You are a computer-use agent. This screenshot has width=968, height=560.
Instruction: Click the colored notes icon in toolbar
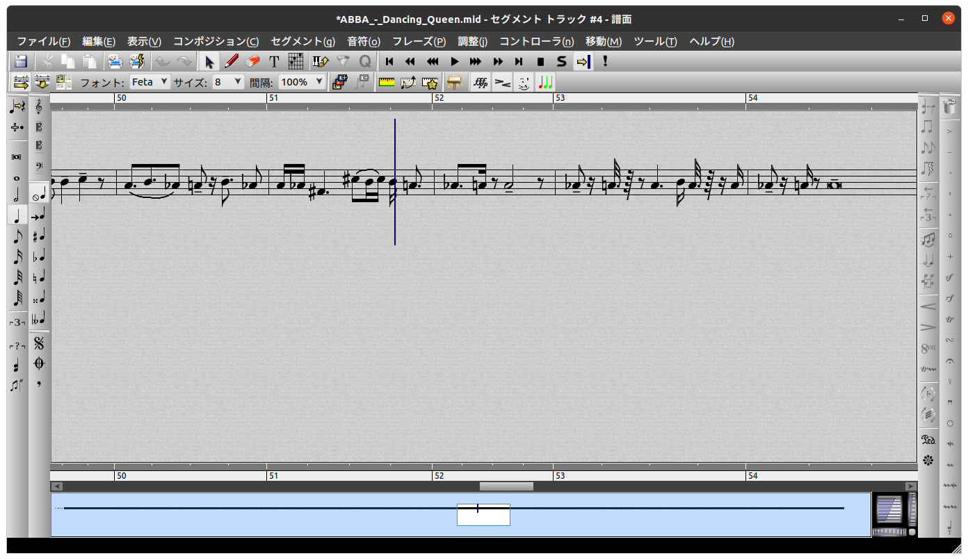point(546,82)
